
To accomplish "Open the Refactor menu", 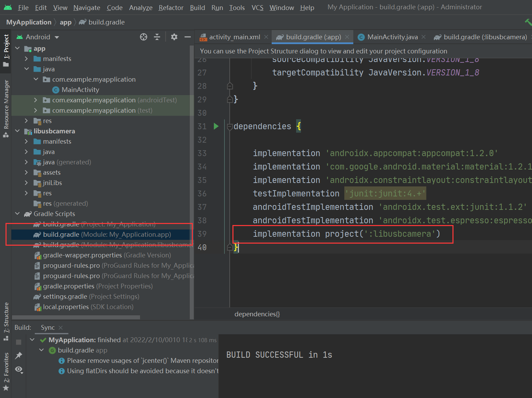I will (x=171, y=8).
